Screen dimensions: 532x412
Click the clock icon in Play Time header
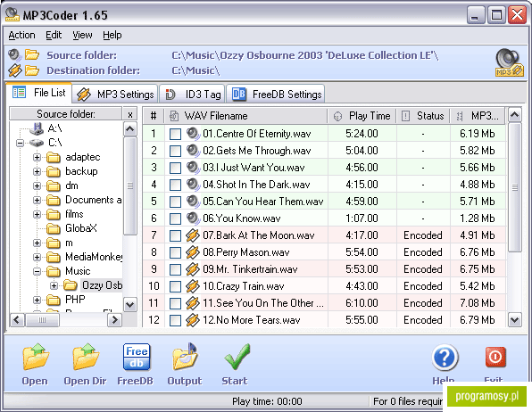337,116
